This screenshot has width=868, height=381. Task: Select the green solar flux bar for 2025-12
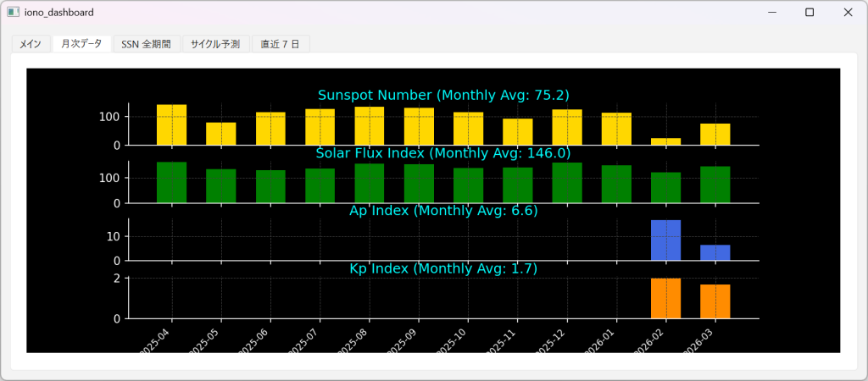coord(567,182)
